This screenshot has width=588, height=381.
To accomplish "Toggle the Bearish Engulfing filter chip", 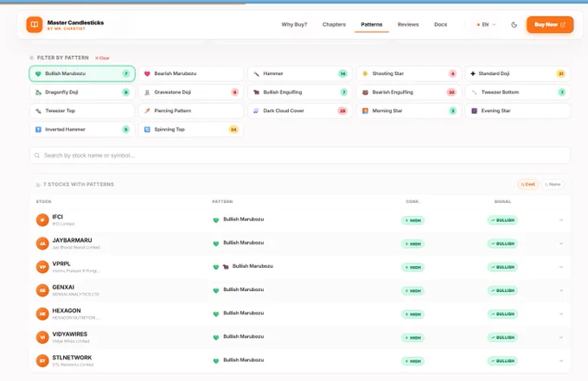I will [409, 92].
